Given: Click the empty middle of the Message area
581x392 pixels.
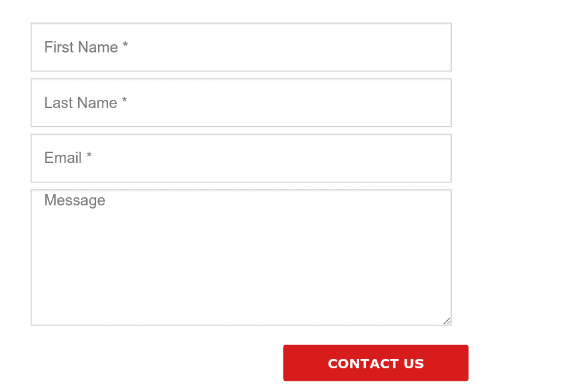Looking at the screenshot, I should pos(241,259).
